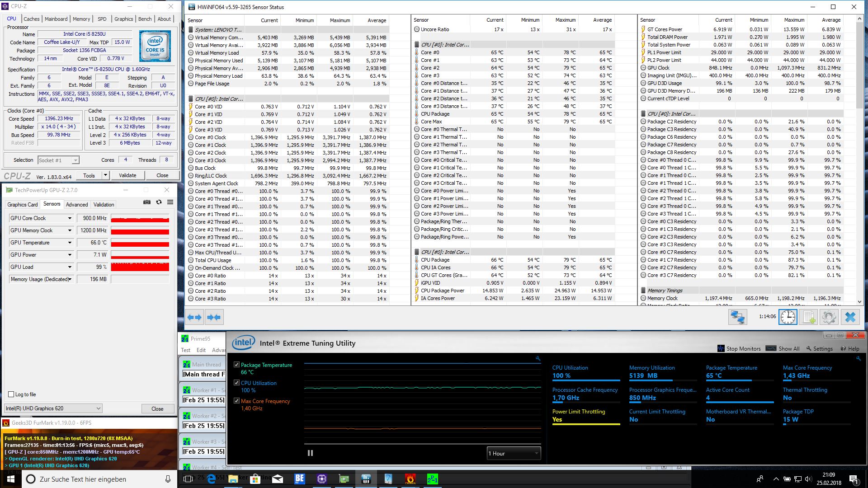Open Help in Intel XTU
Screen dimensions: 868x488
(x=850, y=348)
